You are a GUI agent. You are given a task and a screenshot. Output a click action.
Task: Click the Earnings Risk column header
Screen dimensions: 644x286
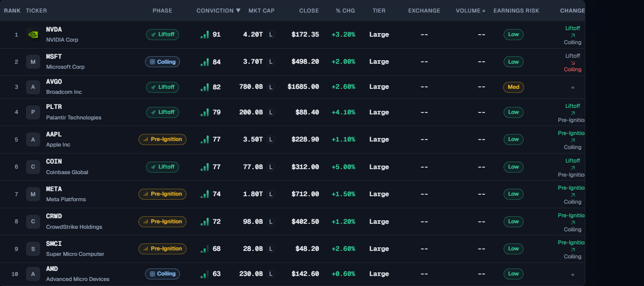[516, 11]
